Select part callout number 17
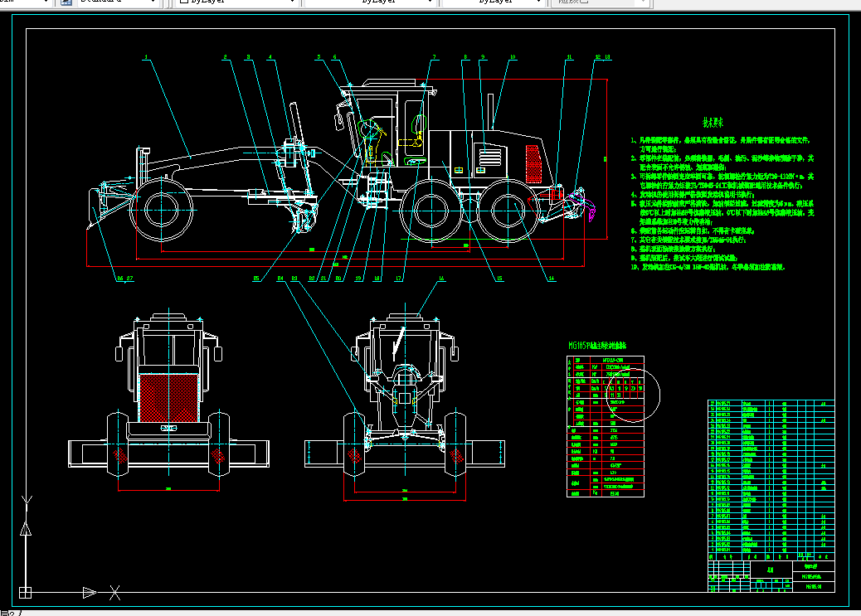861x616 pixels. pyautogui.click(x=399, y=279)
